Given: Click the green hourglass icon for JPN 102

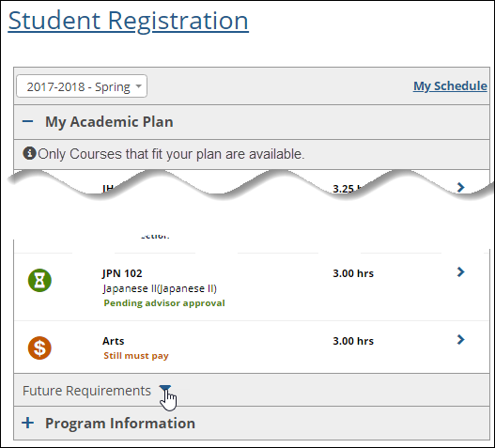Looking at the screenshot, I should (x=39, y=281).
